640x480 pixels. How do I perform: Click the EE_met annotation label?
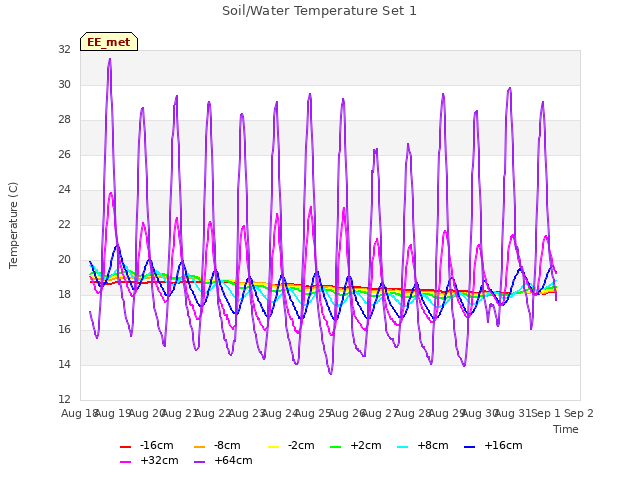[109, 42]
